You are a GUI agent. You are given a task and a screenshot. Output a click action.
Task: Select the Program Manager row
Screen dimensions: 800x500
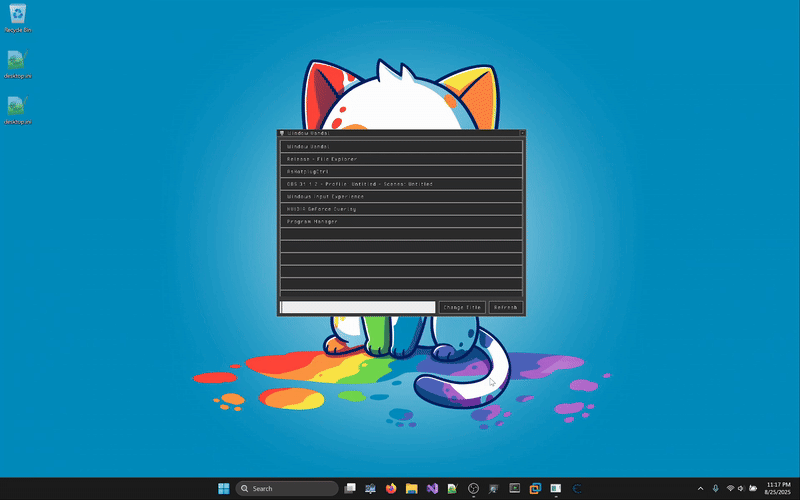[401, 221]
